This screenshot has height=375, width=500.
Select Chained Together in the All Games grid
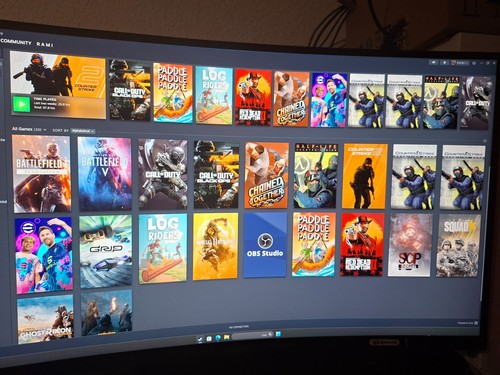click(x=267, y=175)
